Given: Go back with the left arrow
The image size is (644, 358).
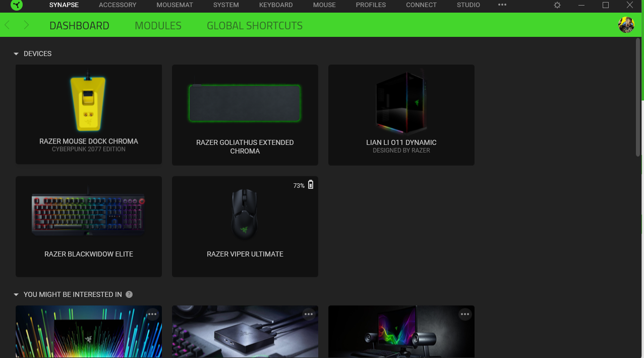Looking at the screenshot, I should (7, 25).
